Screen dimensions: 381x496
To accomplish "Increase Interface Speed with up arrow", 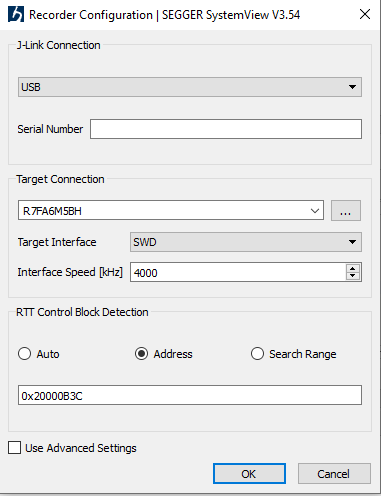I will [353, 268].
